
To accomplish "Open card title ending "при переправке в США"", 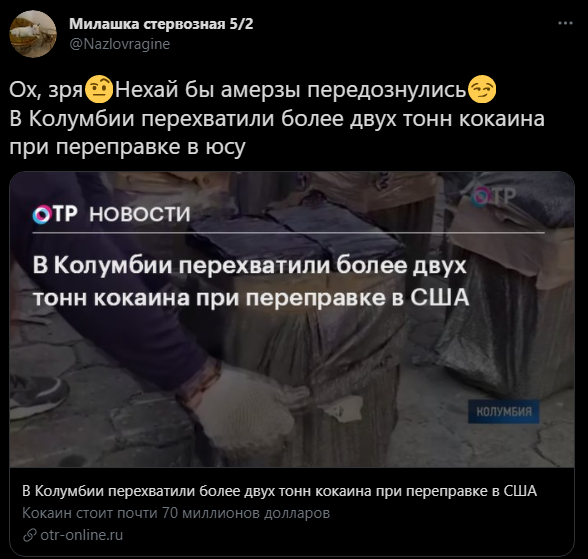I will click(x=279, y=491).
